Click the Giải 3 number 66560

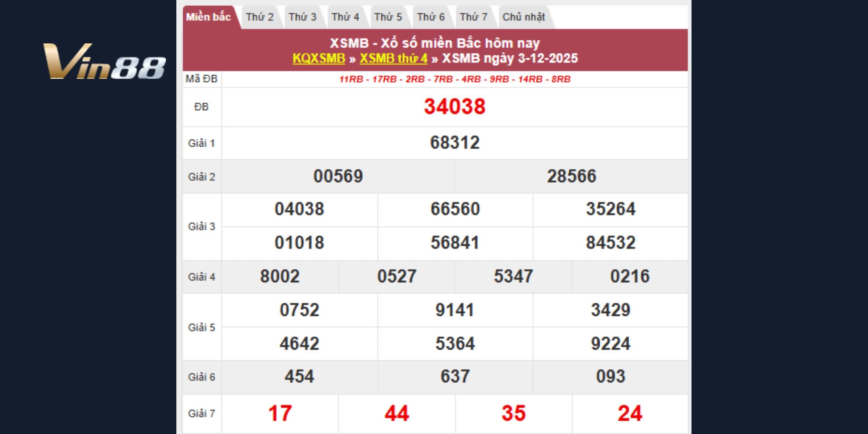click(x=455, y=209)
